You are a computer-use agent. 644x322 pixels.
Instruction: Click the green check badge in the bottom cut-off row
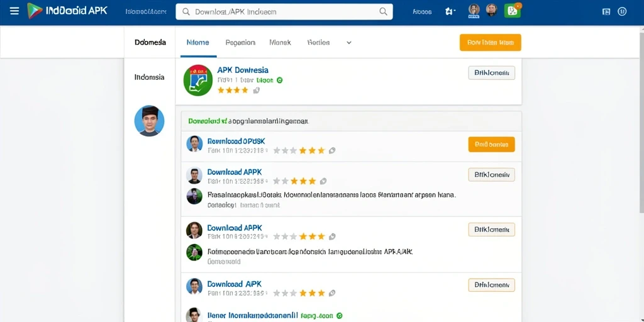339,316
